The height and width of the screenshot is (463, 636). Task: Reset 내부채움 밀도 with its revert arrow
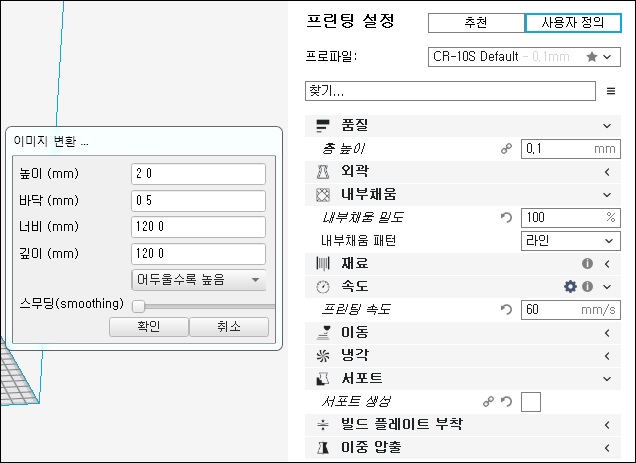tap(506, 218)
